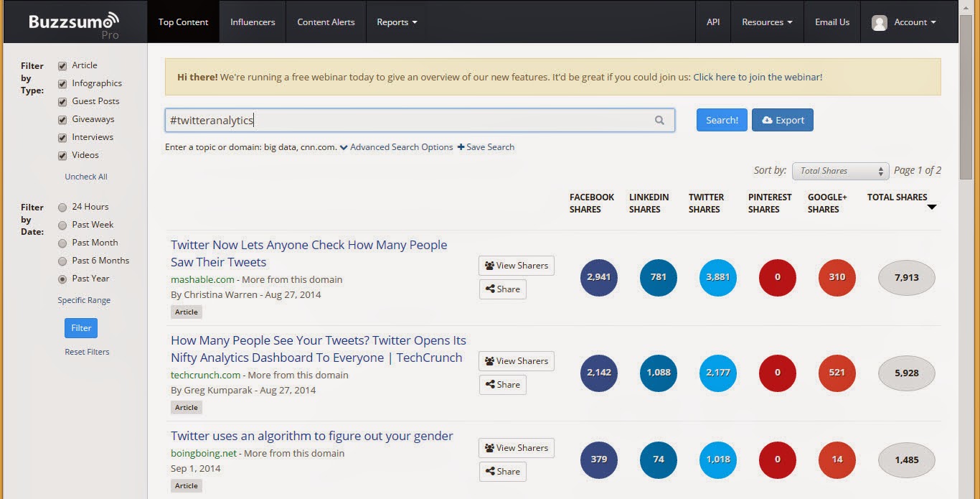Open the Total Shares sort dropdown
This screenshot has width=980, height=499.
pyautogui.click(x=841, y=171)
